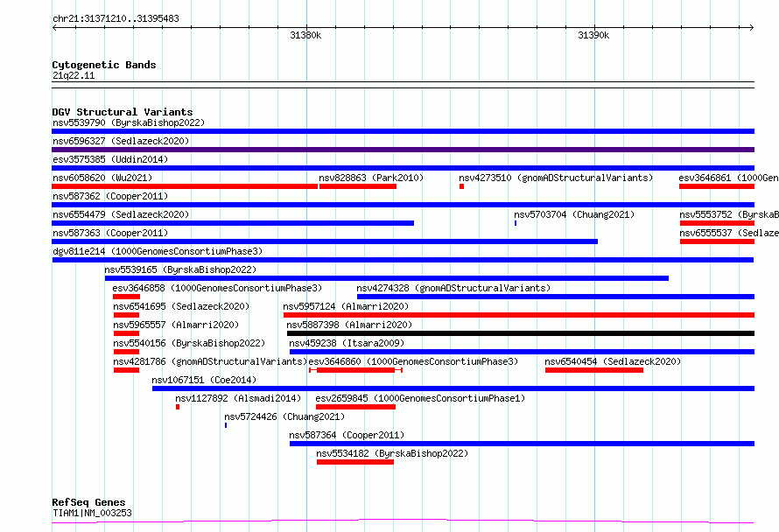
Task: Click the nsv6554479 (Sedlazeck2020) label
Action: pos(121,214)
